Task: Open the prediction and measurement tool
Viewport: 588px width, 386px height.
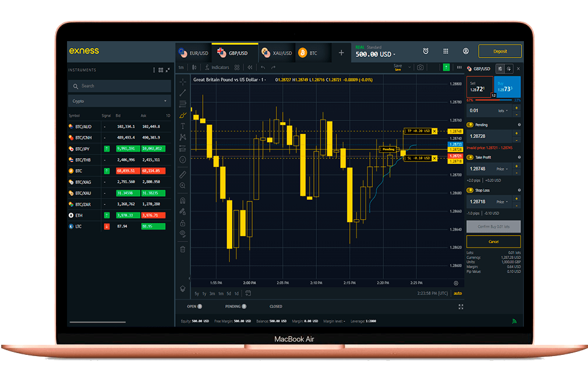Action: click(x=183, y=149)
